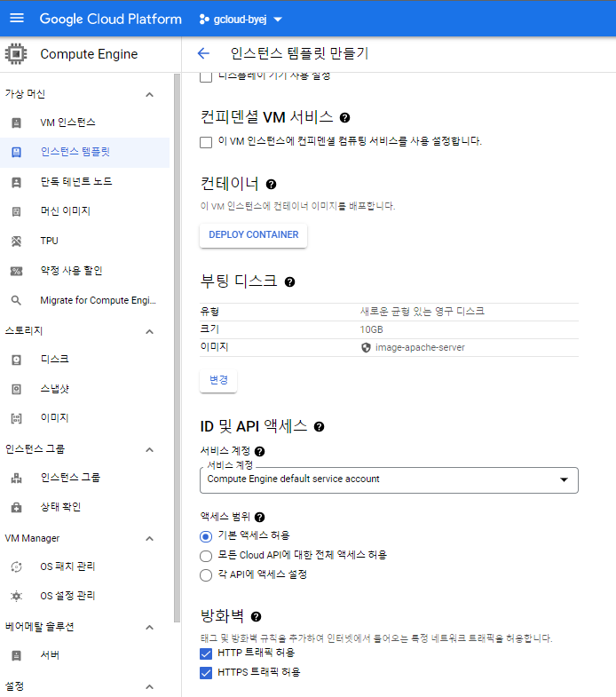Click the DEPLOY CONTAINER button
The width and height of the screenshot is (616, 697).
[x=253, y=235]
